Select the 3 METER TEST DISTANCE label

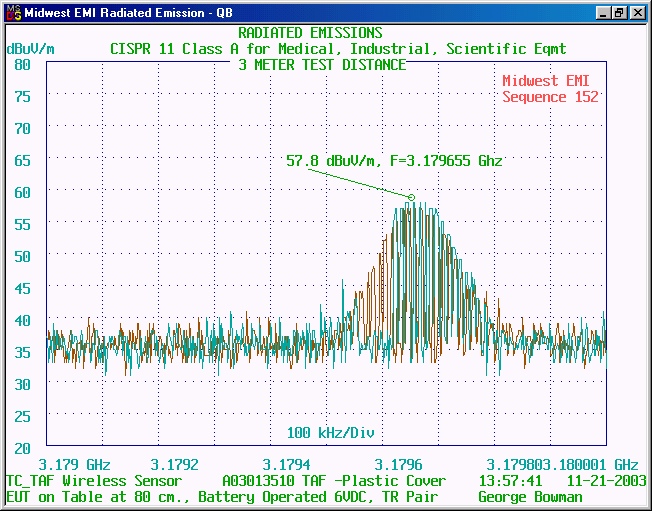coord(322,65)
